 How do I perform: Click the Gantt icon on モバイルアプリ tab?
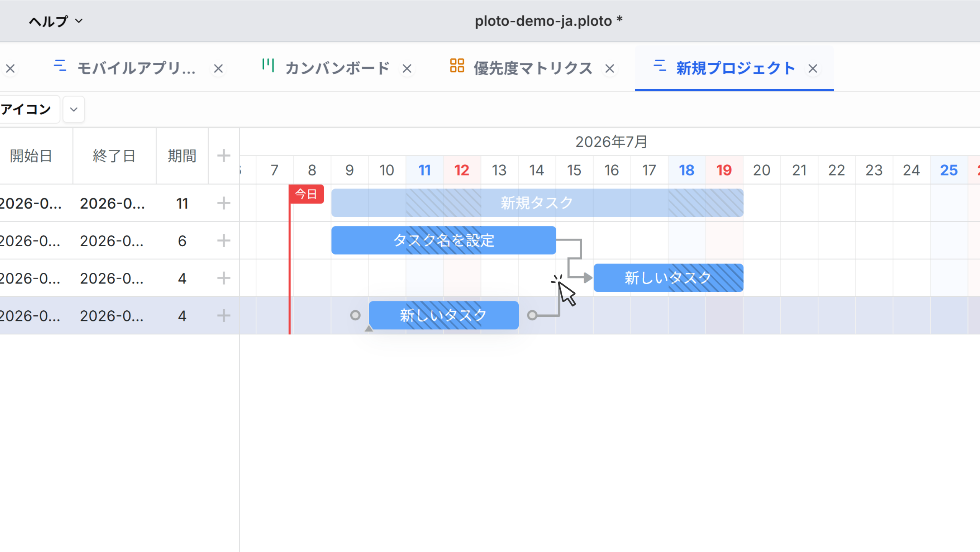coord(60,66)
